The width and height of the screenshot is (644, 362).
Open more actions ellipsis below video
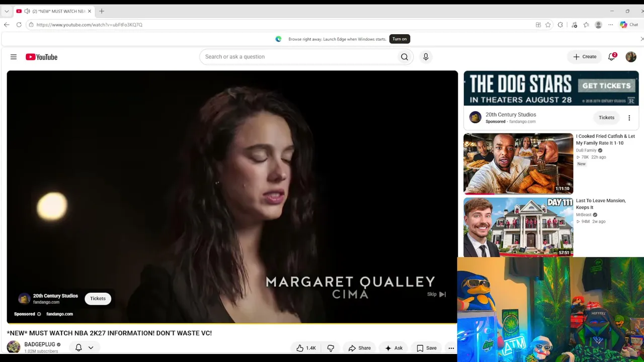451,348
